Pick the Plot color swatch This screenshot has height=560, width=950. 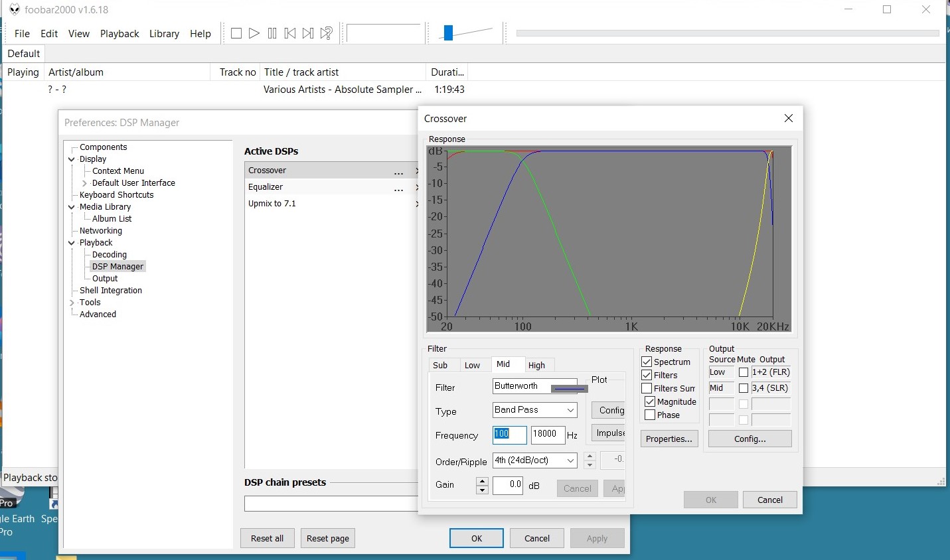click(569, 388)
